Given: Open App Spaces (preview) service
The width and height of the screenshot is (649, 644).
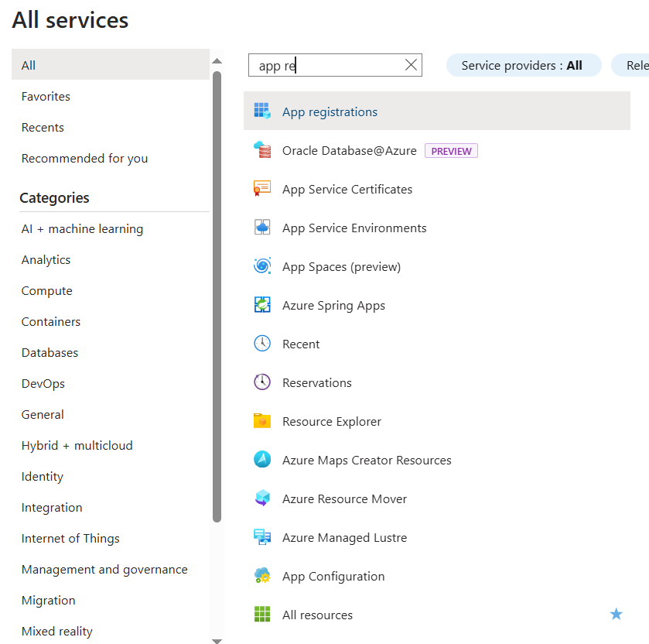Looking at the screenshot, I should [x=341, y=267].
